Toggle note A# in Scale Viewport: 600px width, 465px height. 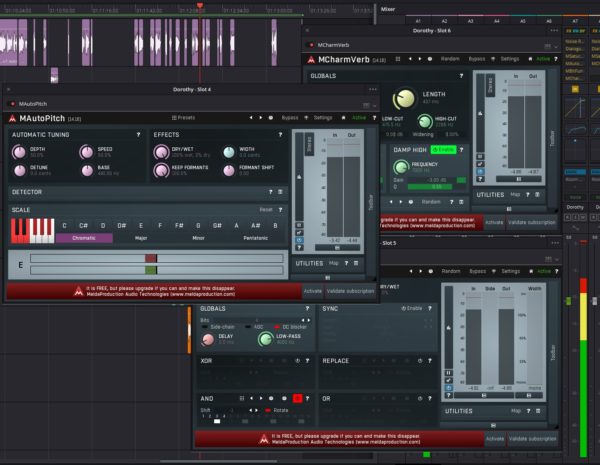click(256, 225)
